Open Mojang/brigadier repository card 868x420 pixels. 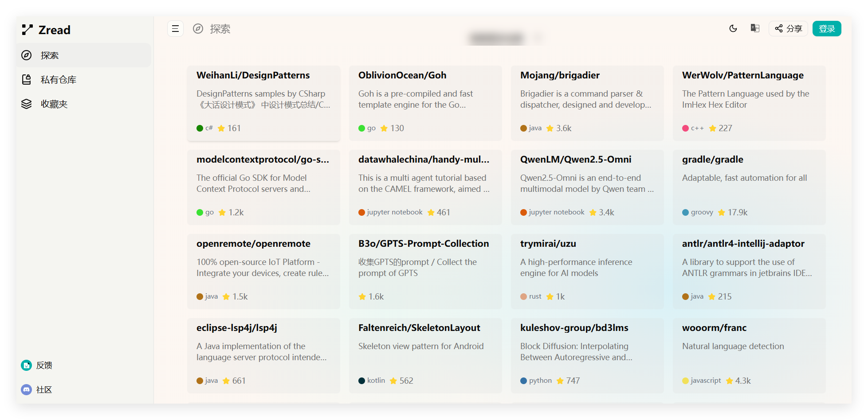[587, 103]
